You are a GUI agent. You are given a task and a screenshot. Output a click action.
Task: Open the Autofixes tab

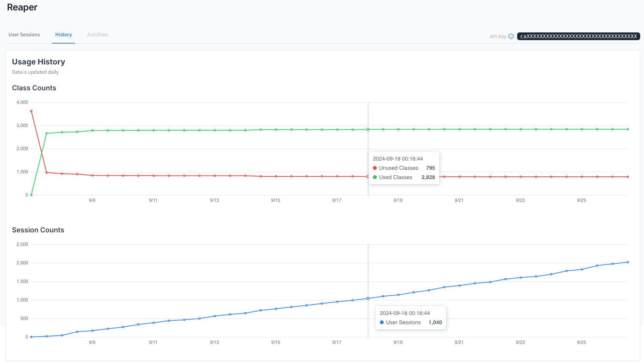point(97,35)
